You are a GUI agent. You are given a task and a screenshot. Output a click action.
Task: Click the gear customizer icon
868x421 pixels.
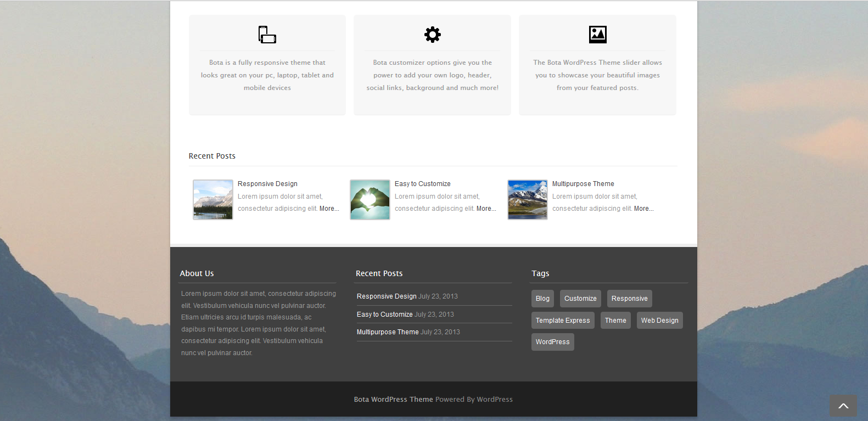tap(433, 35)
